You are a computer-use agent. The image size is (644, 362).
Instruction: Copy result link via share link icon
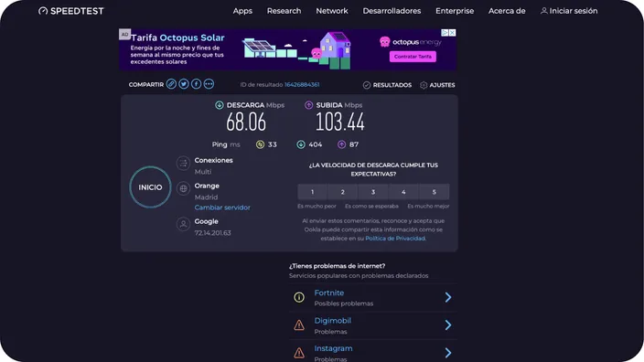pos(171,84)
